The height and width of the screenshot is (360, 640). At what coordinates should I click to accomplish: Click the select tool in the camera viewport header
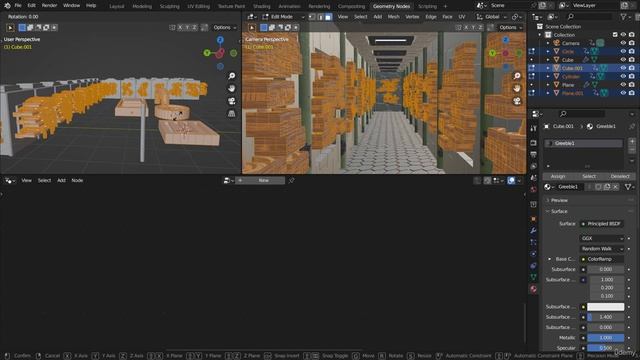click(x=252, y=27)
